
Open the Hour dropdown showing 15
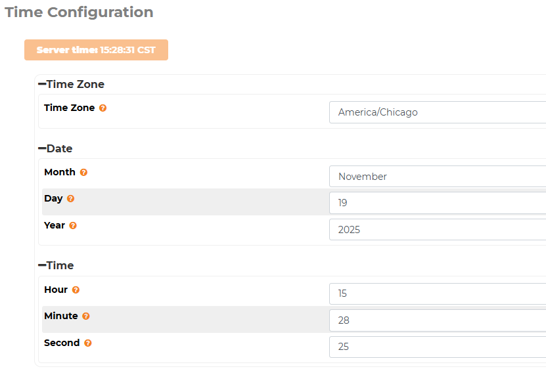coord(437,294)
